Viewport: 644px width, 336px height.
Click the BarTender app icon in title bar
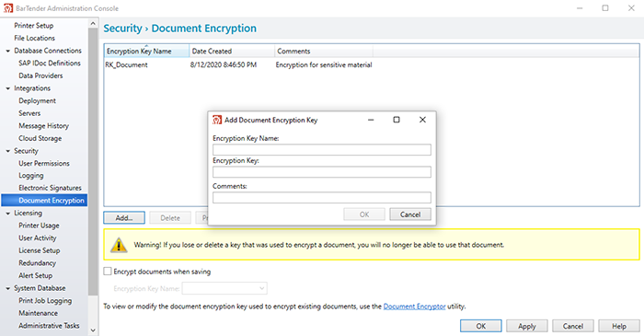[x=7, y=8]
